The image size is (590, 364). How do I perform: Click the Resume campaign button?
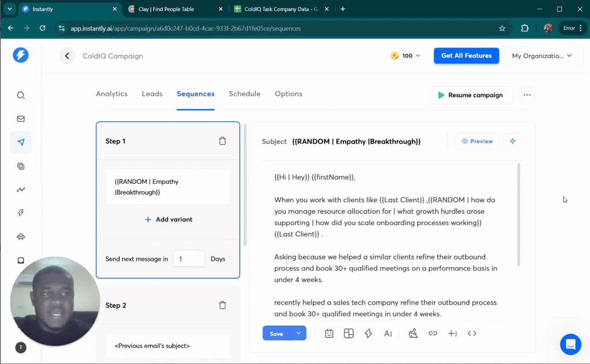[x=471, y=95]
